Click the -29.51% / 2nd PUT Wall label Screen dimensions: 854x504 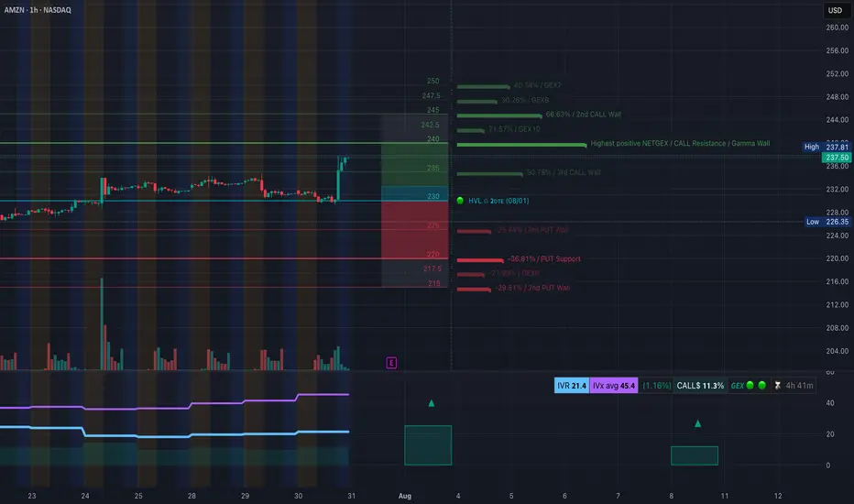(x=532, y=288)
